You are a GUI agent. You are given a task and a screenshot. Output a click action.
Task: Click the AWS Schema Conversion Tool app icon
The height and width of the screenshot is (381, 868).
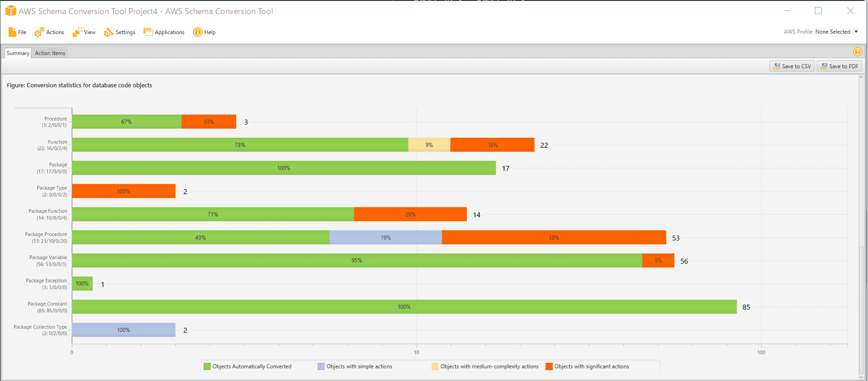coord(10,11)
